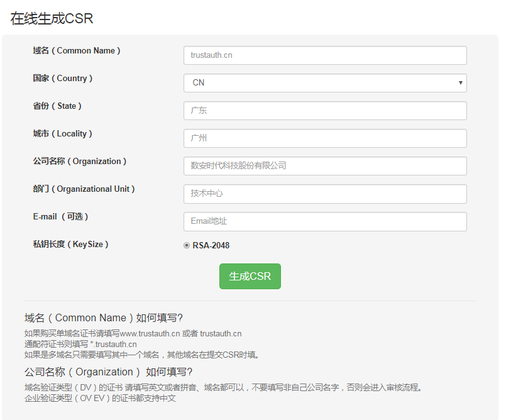This screenshot has height=420, width=506.
Task: Click the 城市 (Locality) field label
Action: click(63, 134)
